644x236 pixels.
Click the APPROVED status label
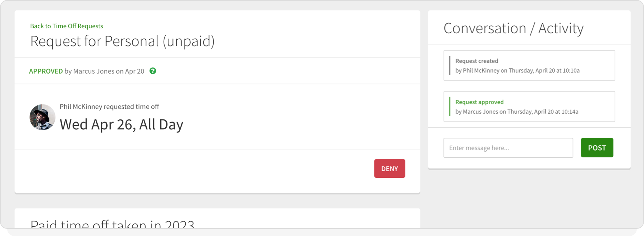click(46, 71)
